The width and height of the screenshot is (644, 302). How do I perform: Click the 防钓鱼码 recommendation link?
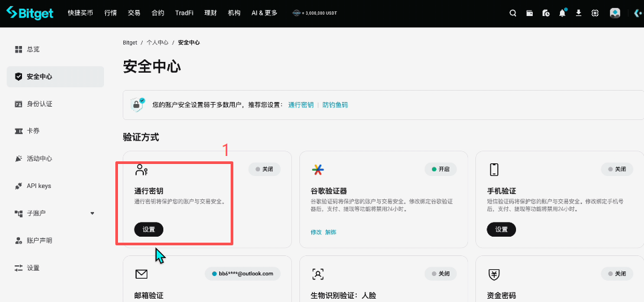coord(335,105)
